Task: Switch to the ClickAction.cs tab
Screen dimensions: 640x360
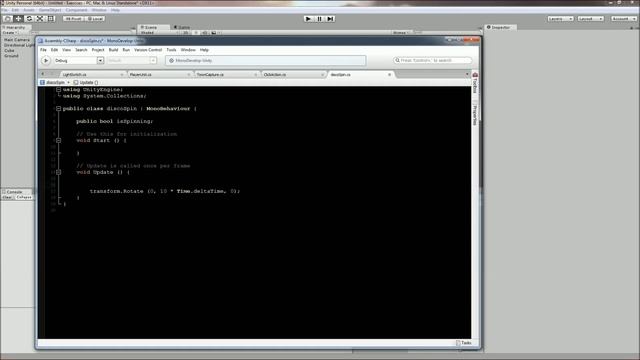Action: click(293, 75)
